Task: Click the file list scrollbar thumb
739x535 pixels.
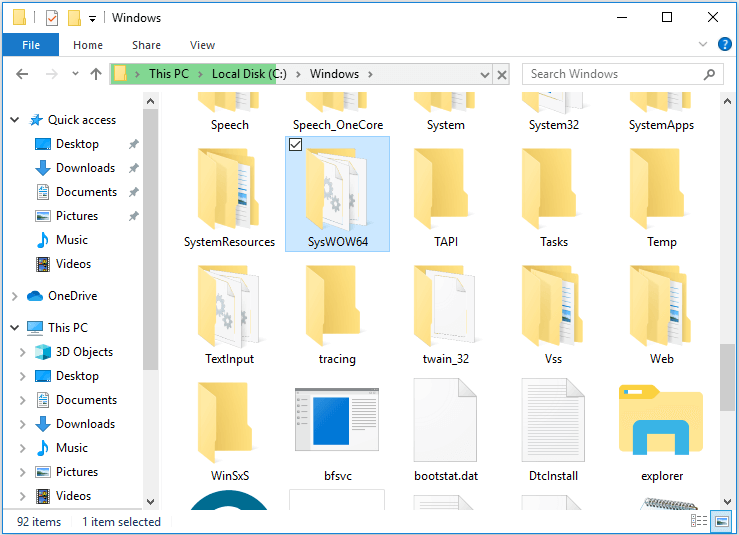Action: click(727, 378)
